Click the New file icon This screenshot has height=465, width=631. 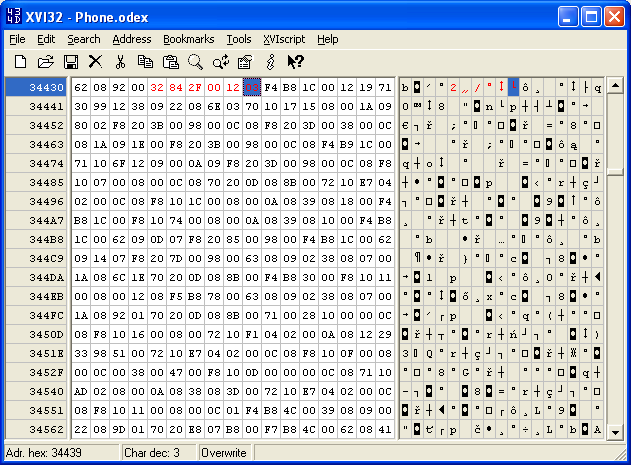pyautogui.click(x=20, y=62)
